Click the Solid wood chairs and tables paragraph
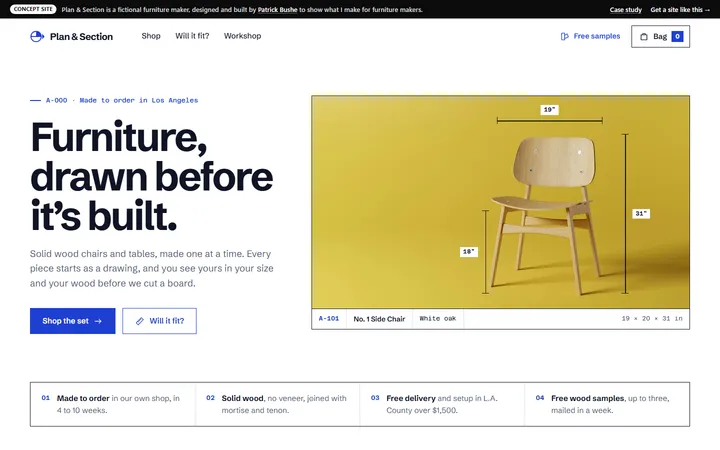720x450 pixels. pyautogui.click(x=152, y=269)
